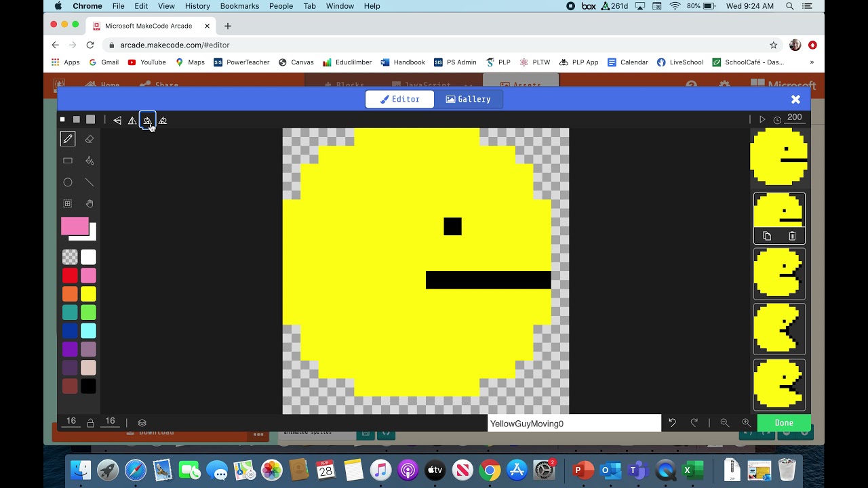The image size is (868, 488).
Task: Toggle the aspect ratio lock
Action: (x=90, y=422)
